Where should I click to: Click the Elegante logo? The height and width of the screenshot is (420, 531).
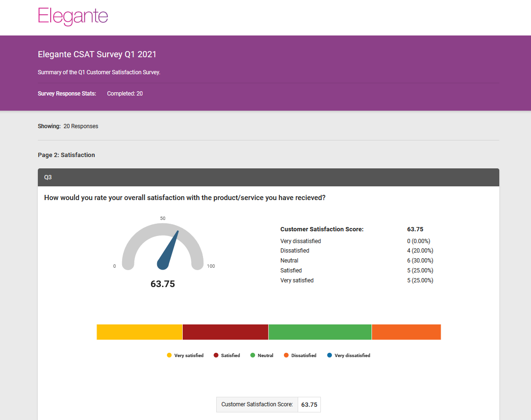click(73, 16)
